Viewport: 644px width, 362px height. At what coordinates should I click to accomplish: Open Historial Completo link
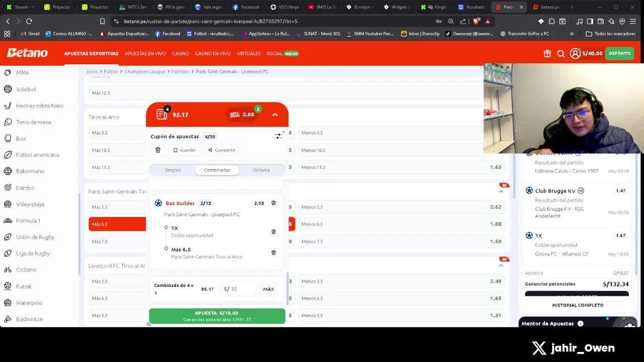578,305
